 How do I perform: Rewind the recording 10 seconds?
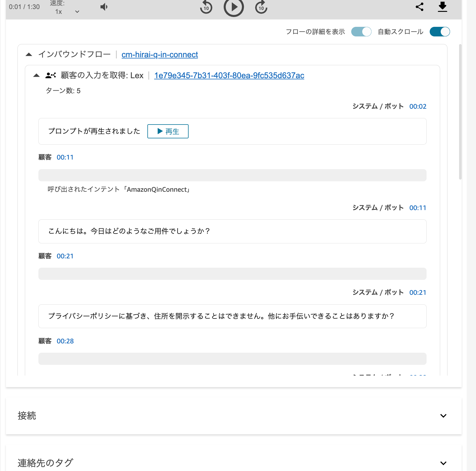coord(206,7)
